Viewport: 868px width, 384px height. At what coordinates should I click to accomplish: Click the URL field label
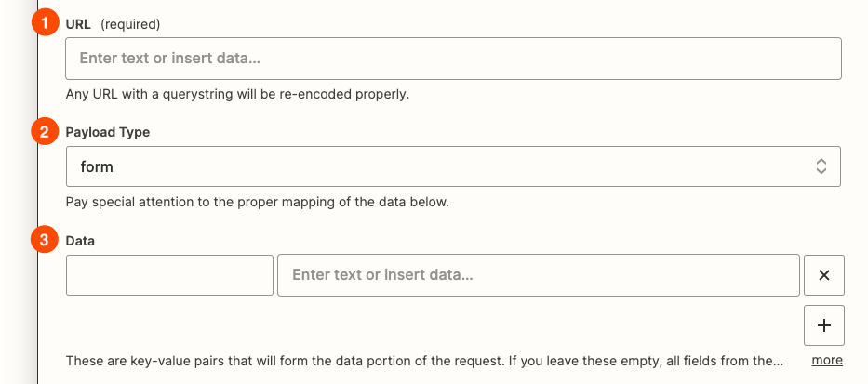click(78, 22)
